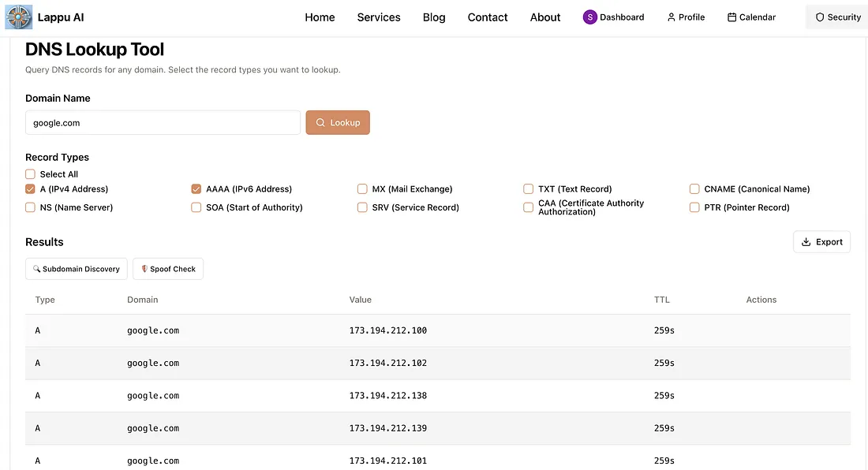The height and width of the screenshot is (470, 868).
Task: Click the Profile person icon
Action: (671, 17)
